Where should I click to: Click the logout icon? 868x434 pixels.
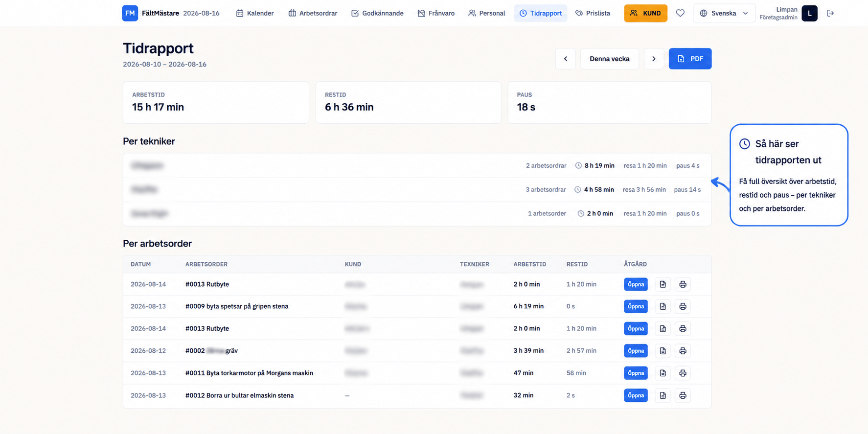tap(830, 13)
